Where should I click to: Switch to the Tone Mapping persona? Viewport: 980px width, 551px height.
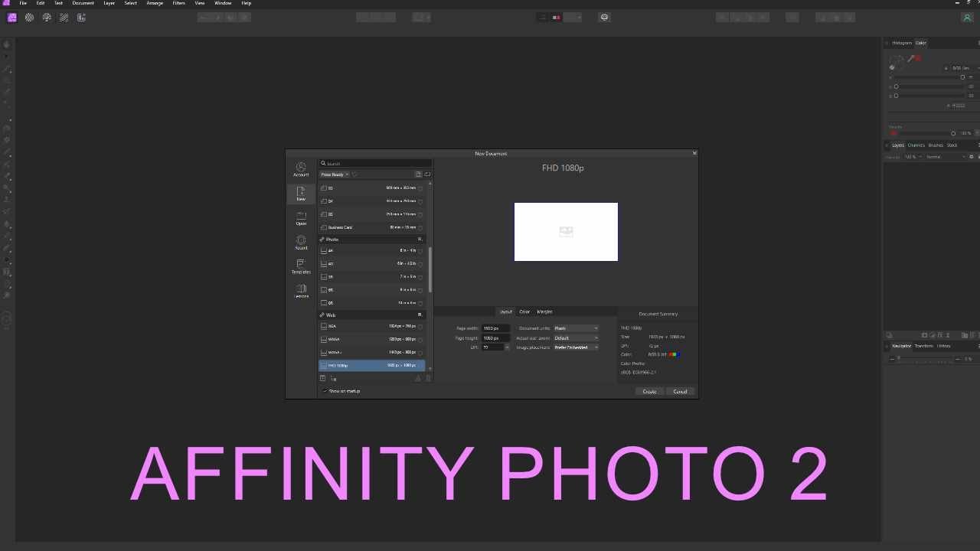pos(64,18)
